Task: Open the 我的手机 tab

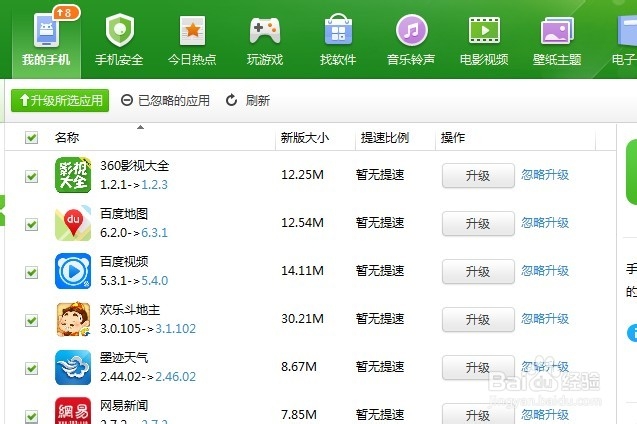Action: pos(46,39)
